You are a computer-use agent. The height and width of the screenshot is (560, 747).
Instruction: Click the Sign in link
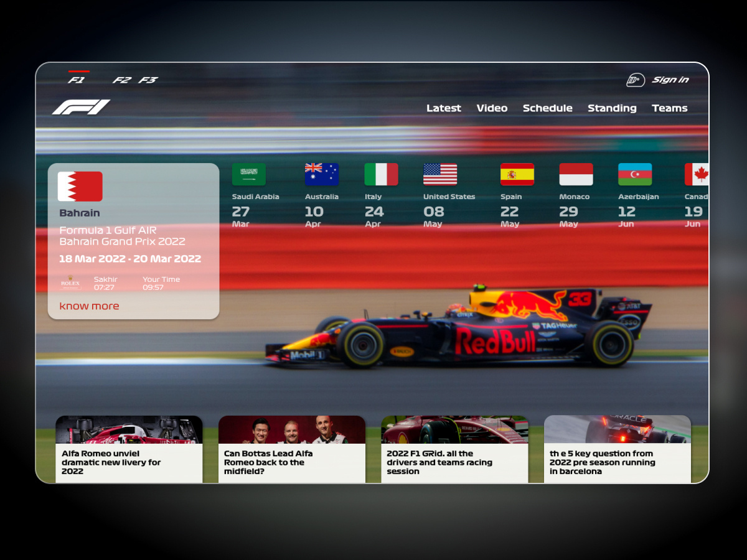click(x=670, y=80)
